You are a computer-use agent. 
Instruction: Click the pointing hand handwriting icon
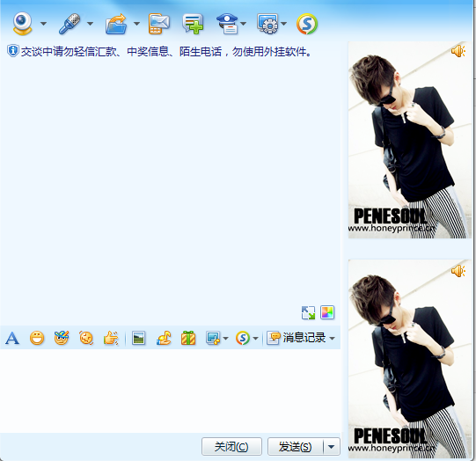point(111,338)
